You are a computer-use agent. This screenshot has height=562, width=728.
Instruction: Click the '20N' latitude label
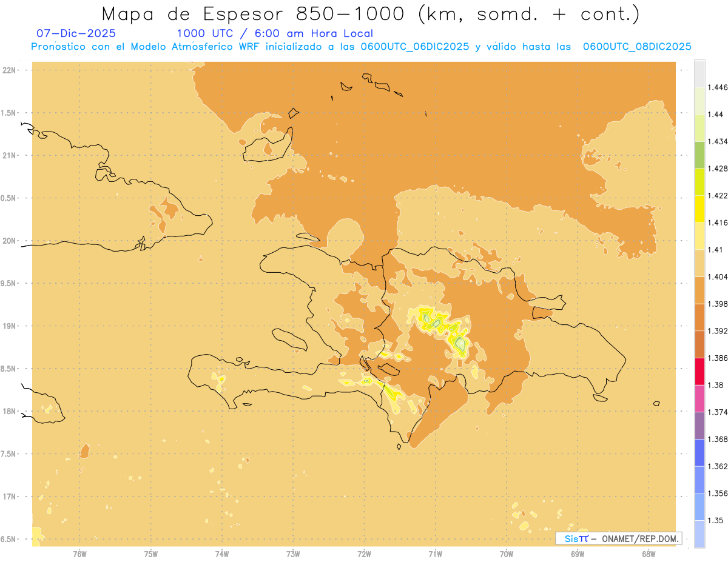10,241
